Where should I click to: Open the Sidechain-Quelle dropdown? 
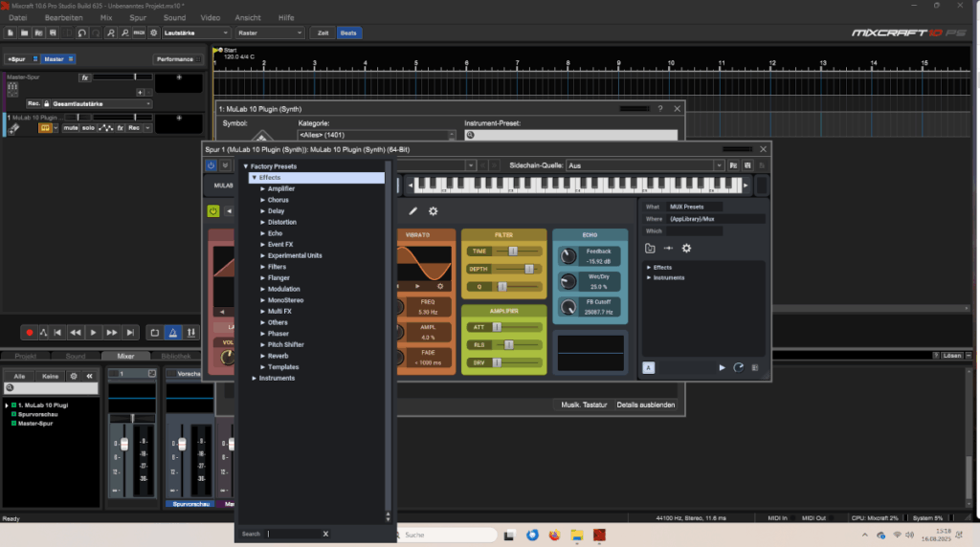pyautogui.click(x=644, y=165)
